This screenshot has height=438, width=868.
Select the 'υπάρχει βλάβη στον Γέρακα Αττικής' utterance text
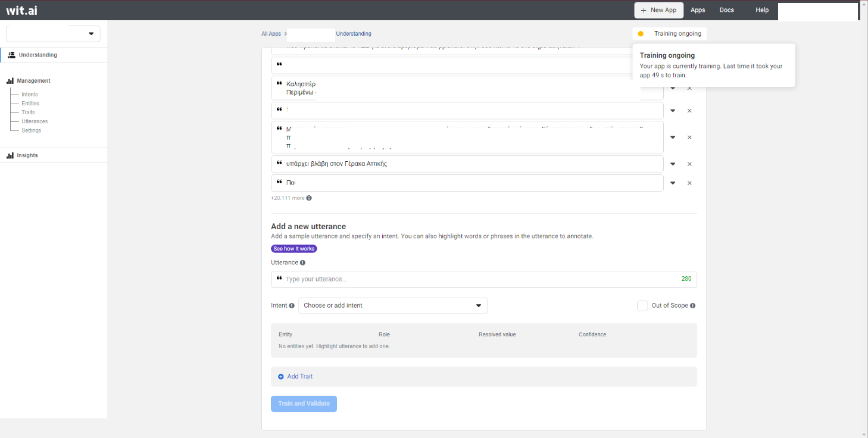coord(336,164)
